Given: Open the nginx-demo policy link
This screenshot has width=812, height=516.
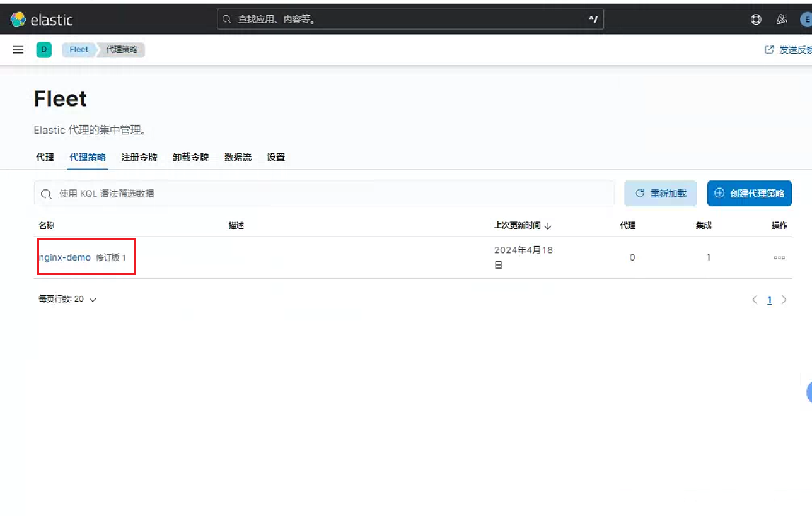Looking at the screenshot, I should click(64, 257).
